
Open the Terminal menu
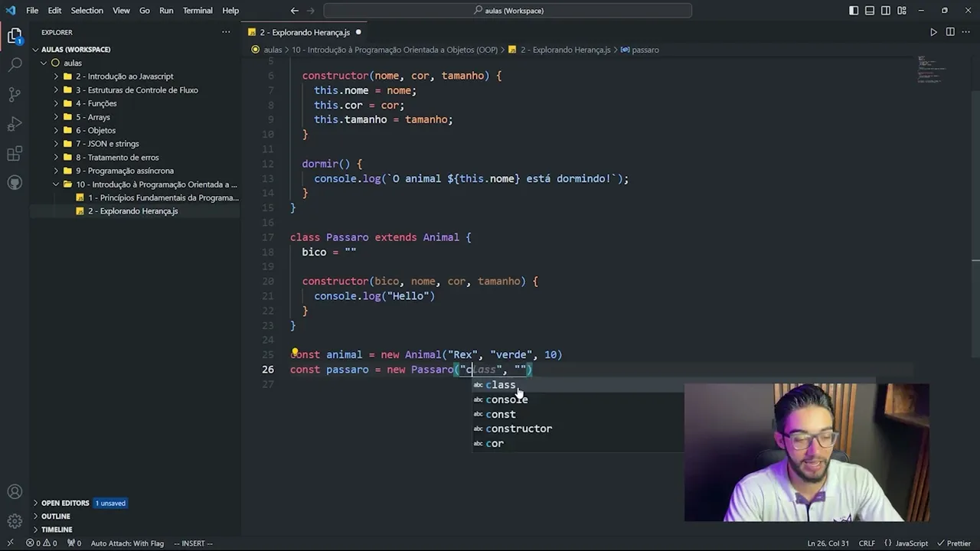[198, 11]
